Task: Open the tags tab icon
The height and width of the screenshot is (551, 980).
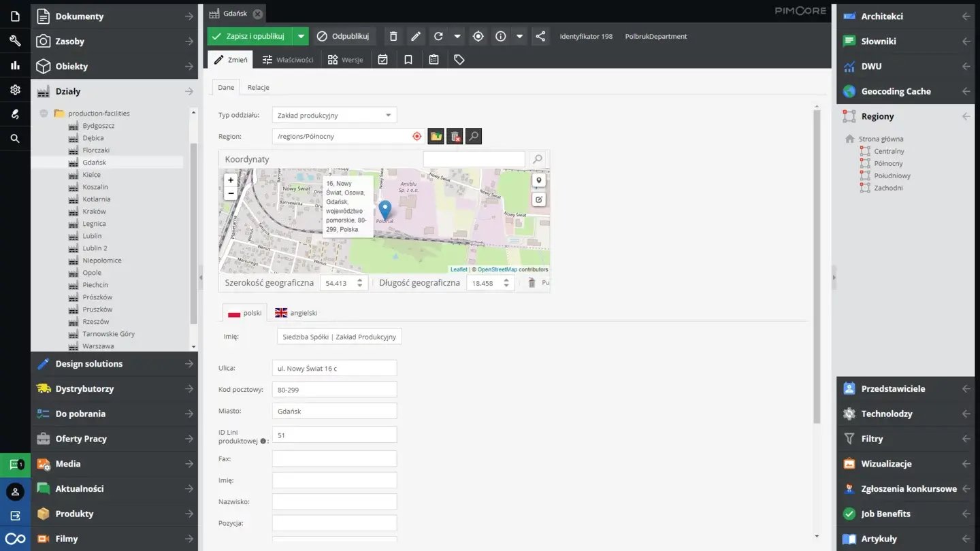Action: point(459,60)
